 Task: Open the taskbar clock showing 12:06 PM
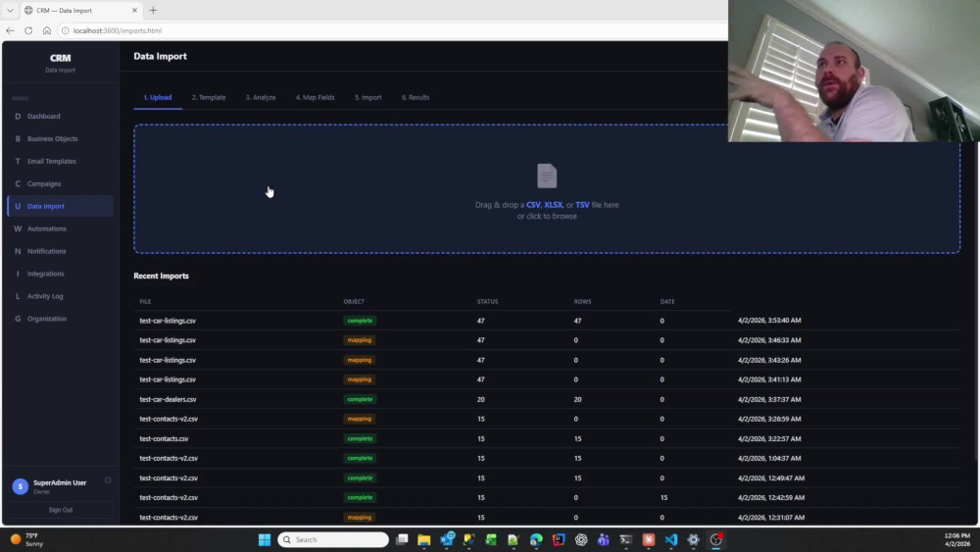tap(957, 539)
